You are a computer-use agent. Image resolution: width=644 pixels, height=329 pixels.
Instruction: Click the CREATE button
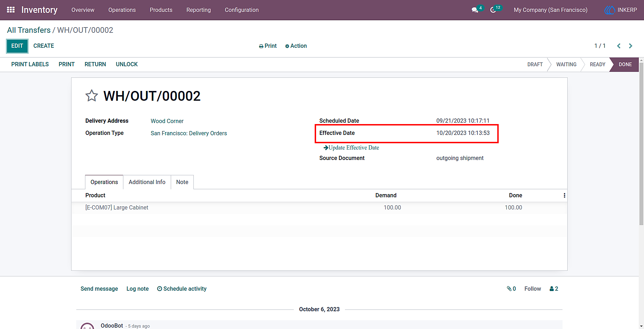coord(44,46)
